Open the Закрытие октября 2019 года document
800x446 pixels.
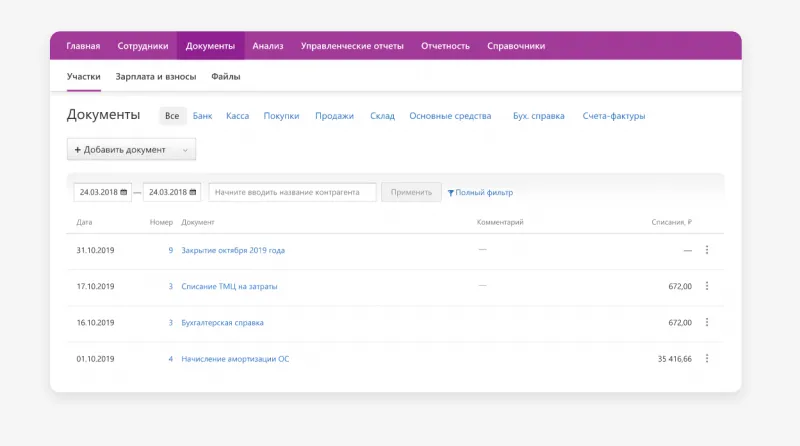233,250
